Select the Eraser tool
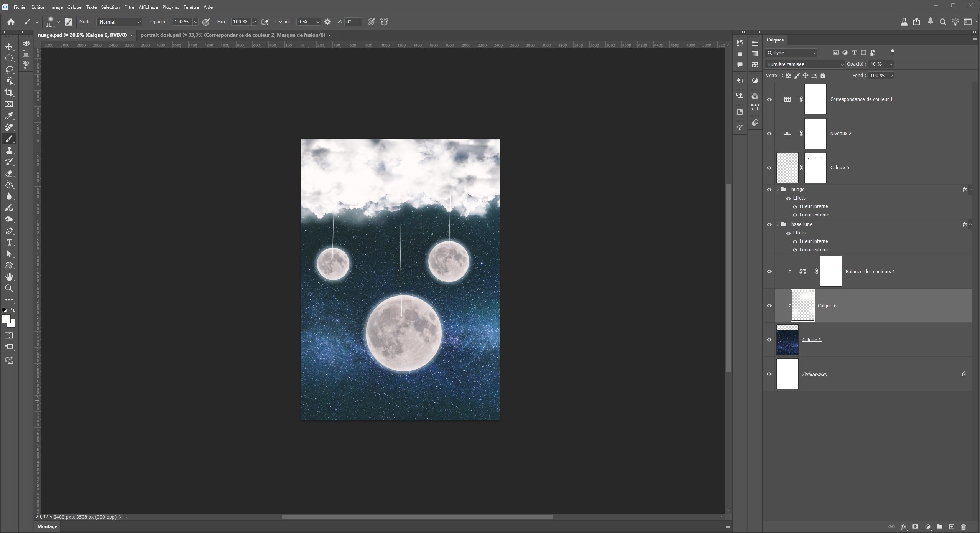 point(9,173)
